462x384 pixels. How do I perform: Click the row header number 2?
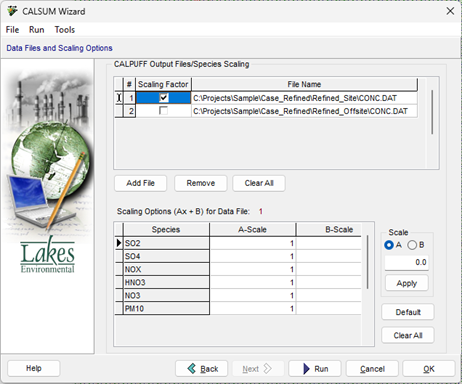[130, 111]
